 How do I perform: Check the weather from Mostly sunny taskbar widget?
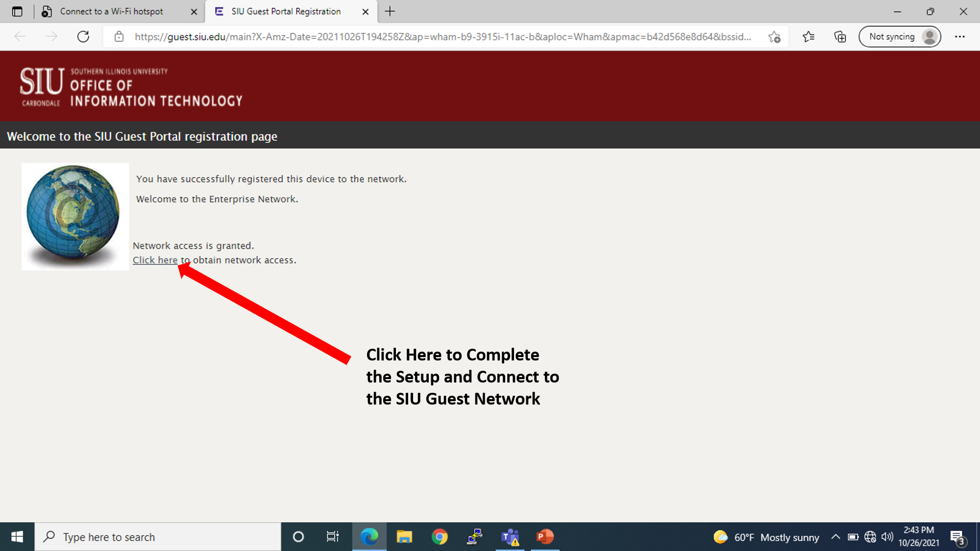tap(764, 537)
